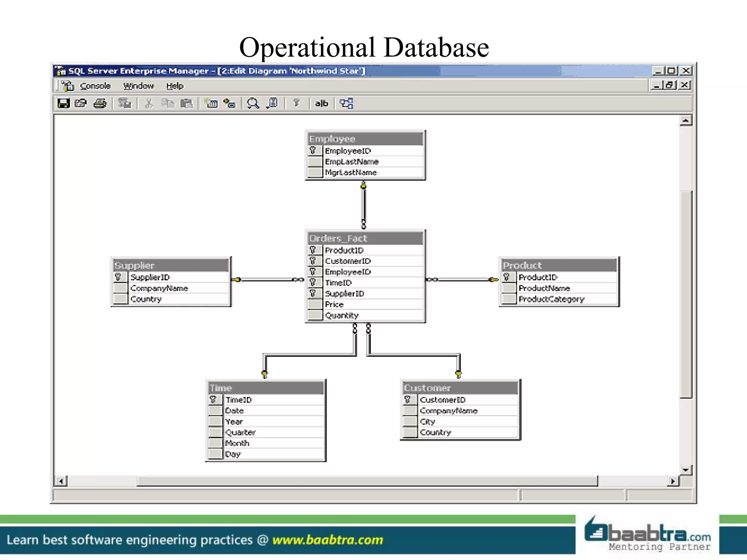Click the Save diagram toolbar icon
This screenshot has height=560, width=747.
[x=63, y=104]
